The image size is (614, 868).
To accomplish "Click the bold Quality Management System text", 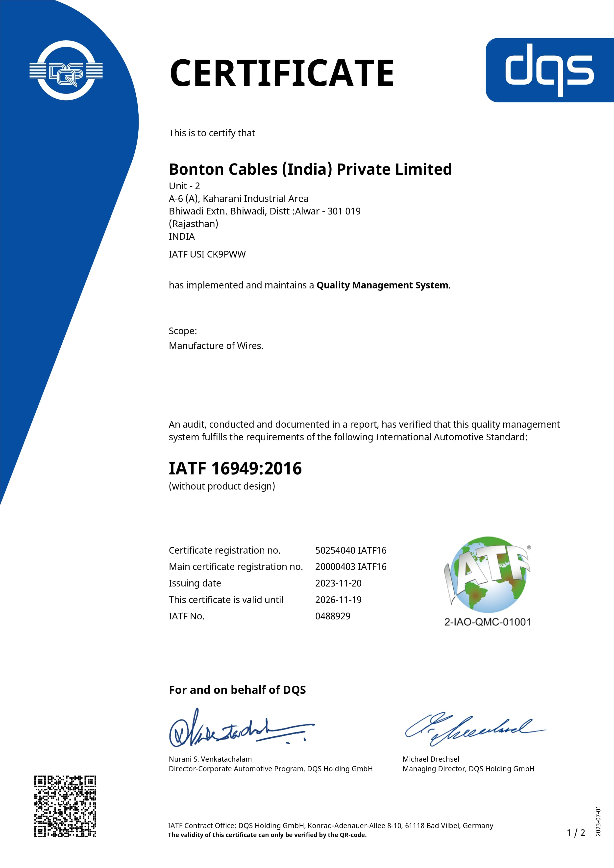I will coord(382,285).
